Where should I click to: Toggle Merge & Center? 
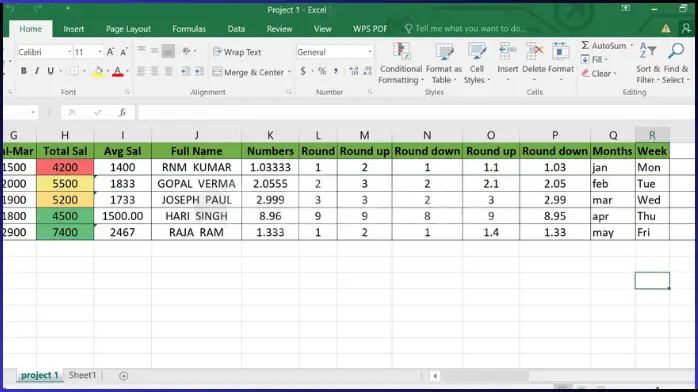248,72
